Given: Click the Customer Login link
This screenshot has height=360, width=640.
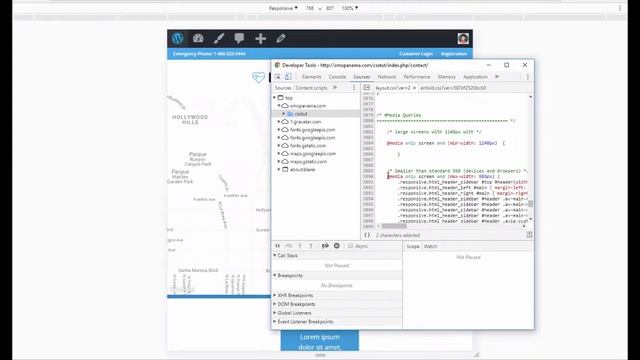Looking at the screenshot, I should (x=416, y=54).
